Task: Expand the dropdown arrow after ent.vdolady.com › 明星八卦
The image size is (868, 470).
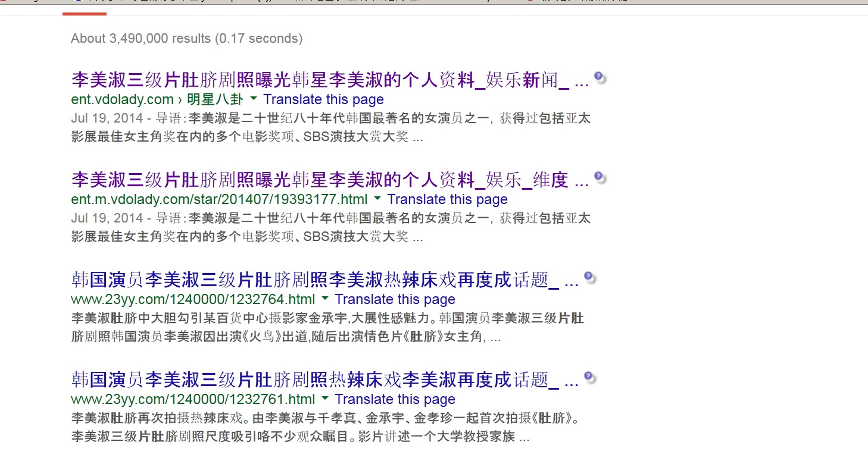Action: (x=254, y=99)
